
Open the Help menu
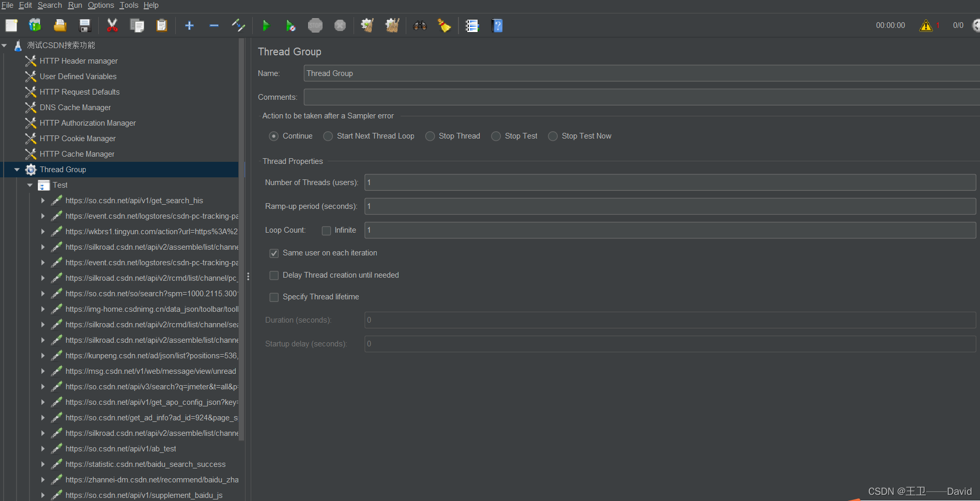pos(151,5)
